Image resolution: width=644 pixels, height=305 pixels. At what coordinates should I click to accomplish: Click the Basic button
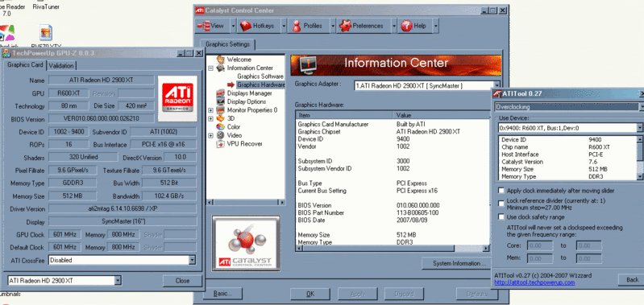222,294
